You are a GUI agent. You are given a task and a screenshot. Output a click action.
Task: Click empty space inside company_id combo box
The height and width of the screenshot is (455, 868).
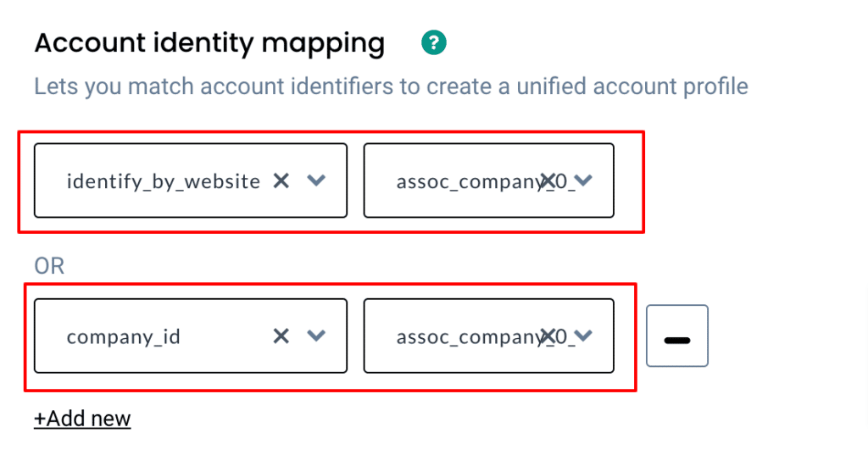[227, 336]
